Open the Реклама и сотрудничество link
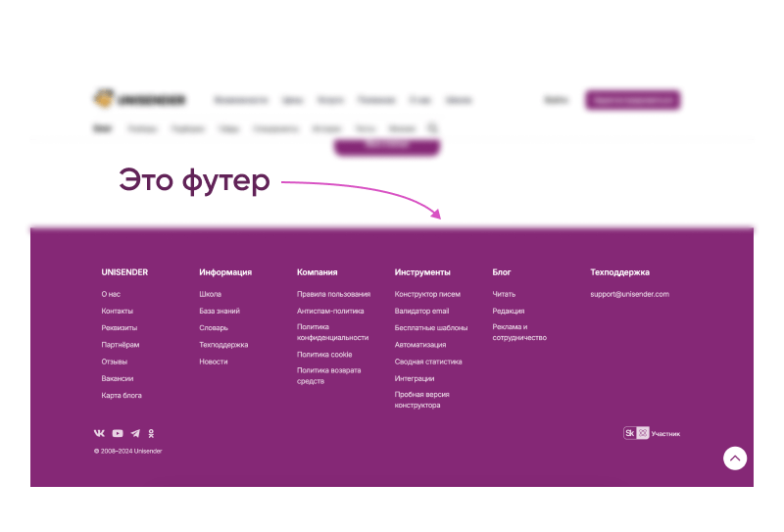Screen dimensions: 784x532 (x=519, y=332)
